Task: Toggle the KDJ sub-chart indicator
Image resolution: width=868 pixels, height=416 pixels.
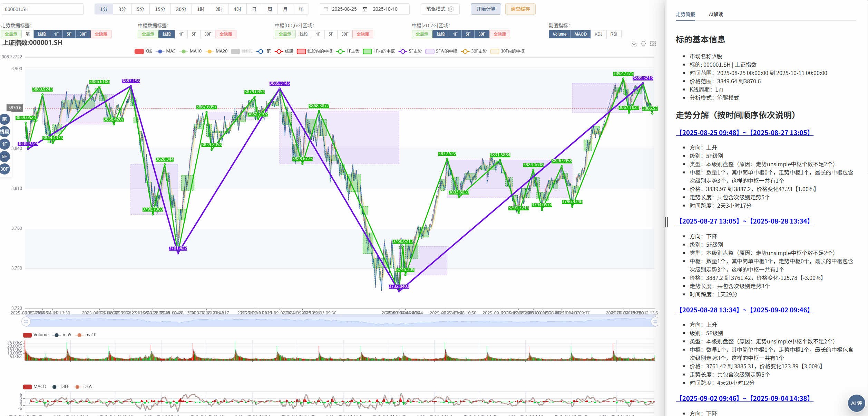Action: point(598,34)
